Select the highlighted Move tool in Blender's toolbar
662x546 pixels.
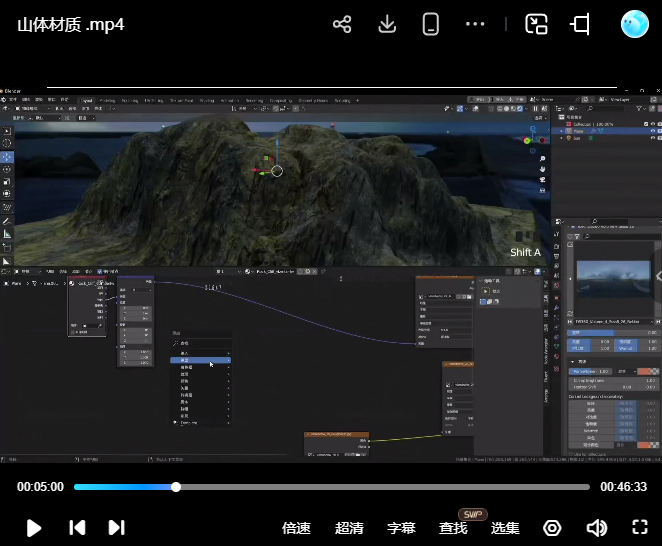pyautogui.click(x=7, y=157)
